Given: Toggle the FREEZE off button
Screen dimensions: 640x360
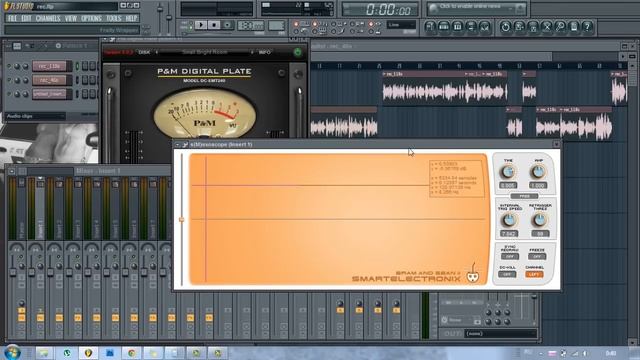Looking at the screenshot, I should (x=537, y=256).
